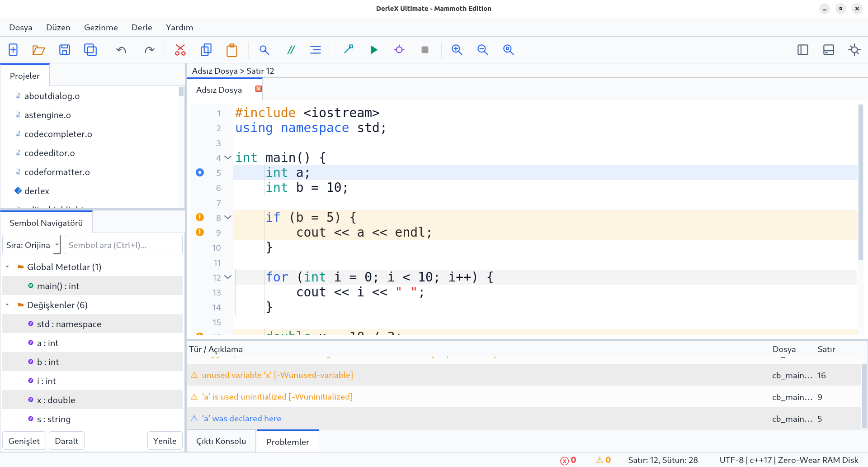Image resolution: width=868 pixels, height=467 pixels.
Task: Switch to the Çıktı Konsolu tab
Action: (x=221, y=441)
